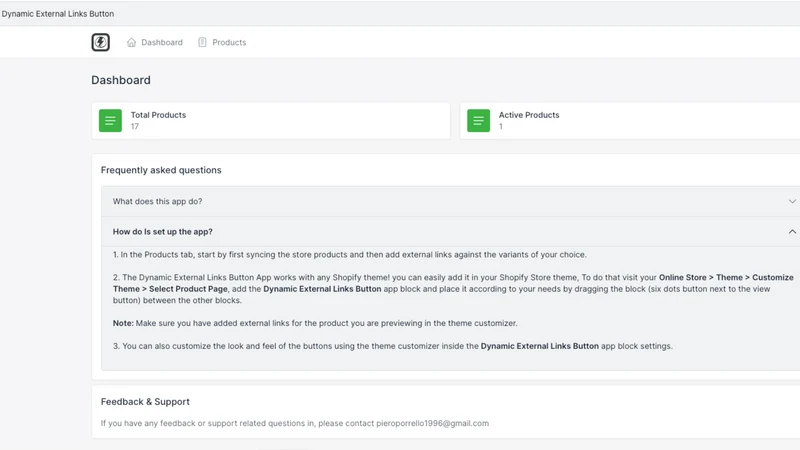
Task: Click the Dashboard page heading
Action: pyautogui.click(x=121, y=80)
